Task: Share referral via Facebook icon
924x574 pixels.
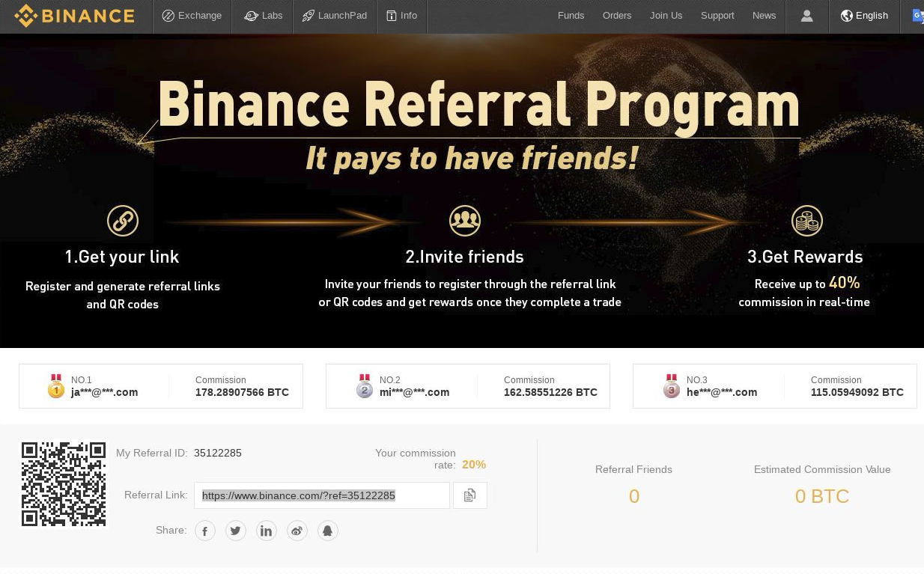Action: click(x=205, y=531)
